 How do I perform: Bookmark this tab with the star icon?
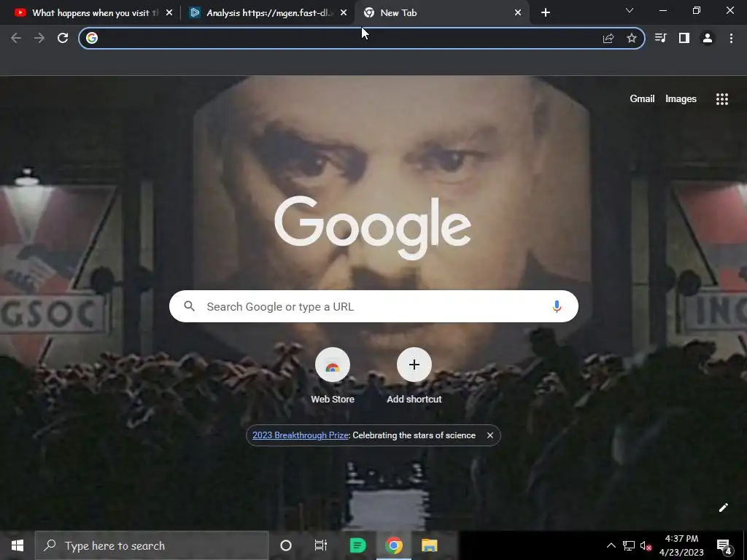[632, 38]
